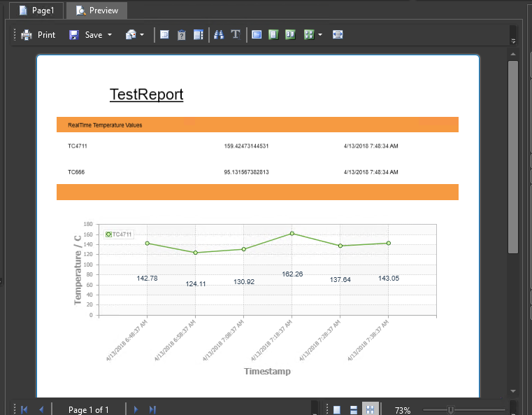This screenshot has width=532, height=415.
Task: Click the 124.11 chart data label
Action: point(196,284)
